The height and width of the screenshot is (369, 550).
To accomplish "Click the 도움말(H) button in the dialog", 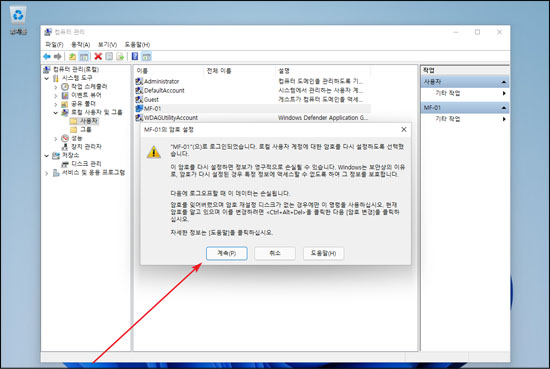I will [x=323, y=253].
